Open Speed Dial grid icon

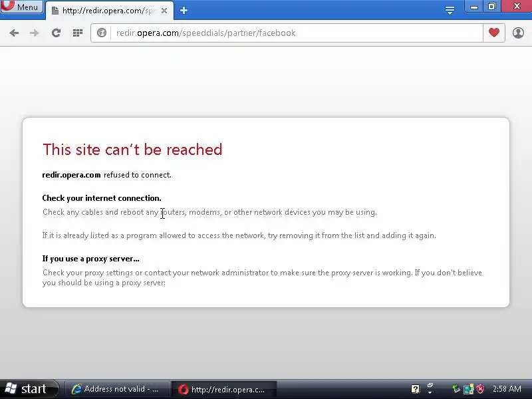(78, 33)
